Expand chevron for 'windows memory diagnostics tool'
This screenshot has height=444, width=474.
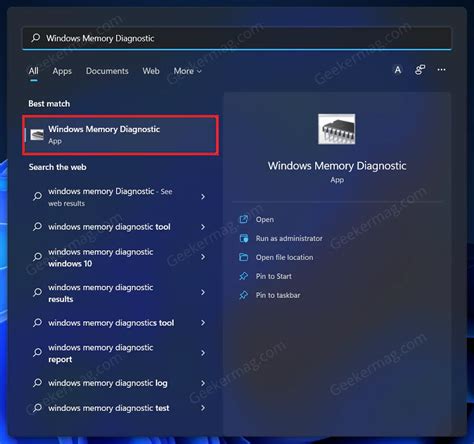pyautogui.click(x=203, y=323)
